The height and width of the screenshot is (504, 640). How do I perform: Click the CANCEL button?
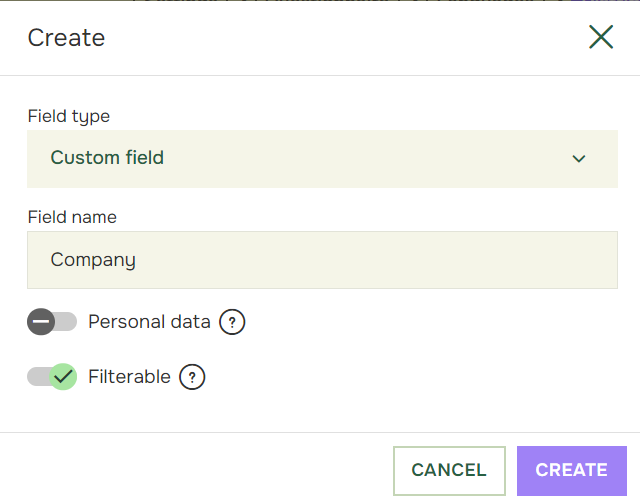pyautogui.click(x=449, y=471)
